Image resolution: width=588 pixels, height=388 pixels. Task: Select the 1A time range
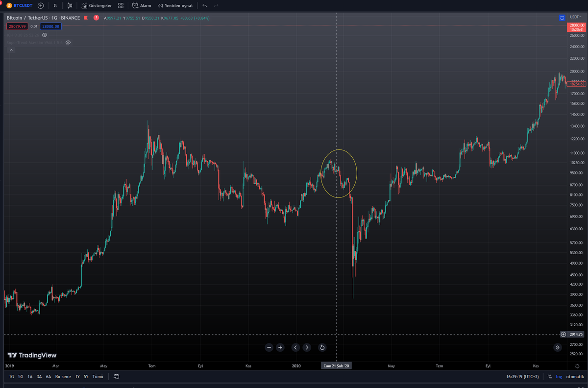click(x=30, y=377)
